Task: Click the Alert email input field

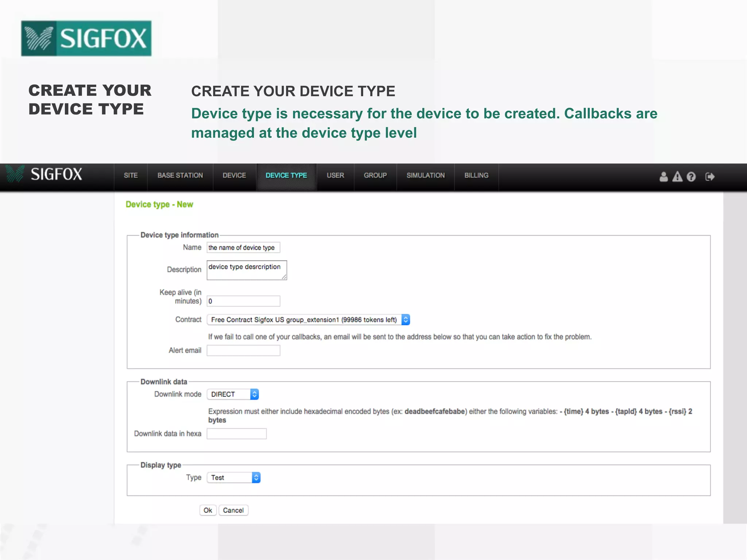Action: pyautogui.click(x=243, y=350)
